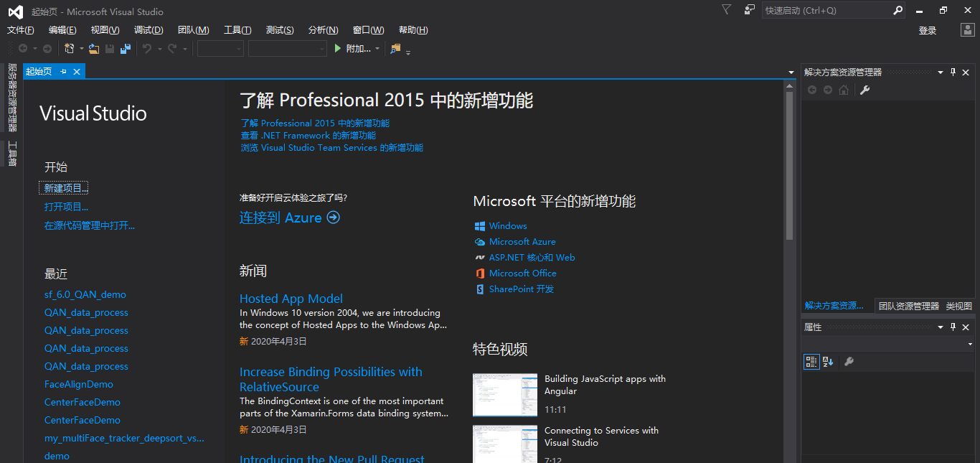Image resolution: width=980 pixels, height=463 pixels.
Task: Click the start page vertical scrollbar thumb
Action: pos(789,167)
